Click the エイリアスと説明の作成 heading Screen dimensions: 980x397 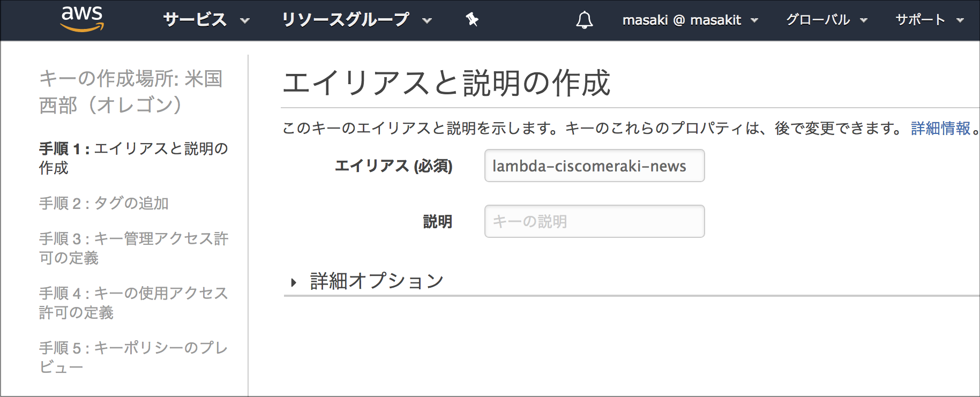[x=446, y=83]
